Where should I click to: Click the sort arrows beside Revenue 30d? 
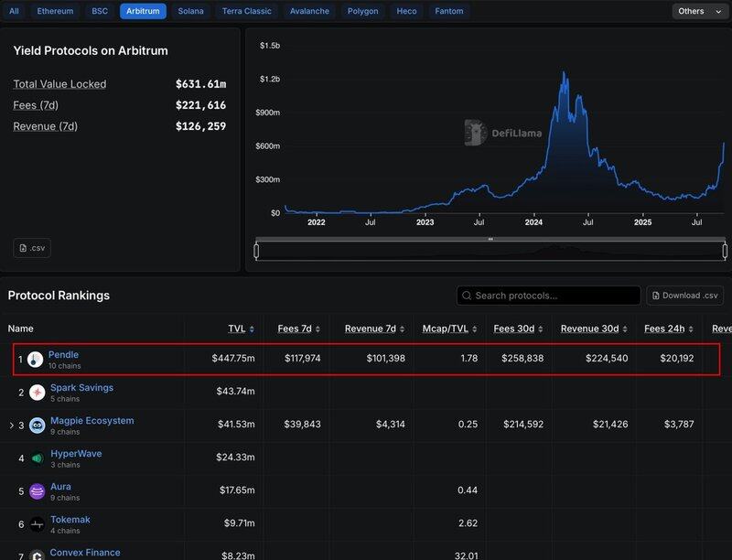625,329
